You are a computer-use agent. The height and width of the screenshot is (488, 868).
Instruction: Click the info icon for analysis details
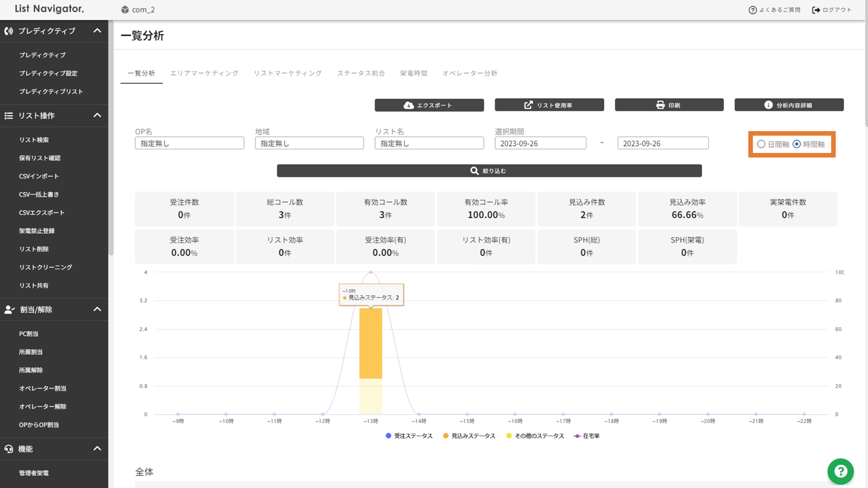[x=768, y=105]
